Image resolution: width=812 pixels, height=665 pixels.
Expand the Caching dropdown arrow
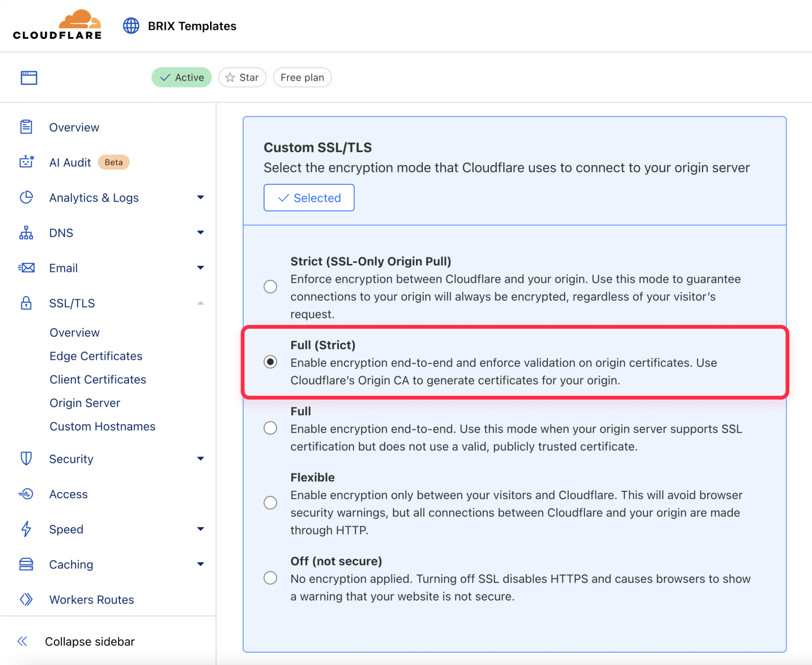coord(201,564)
